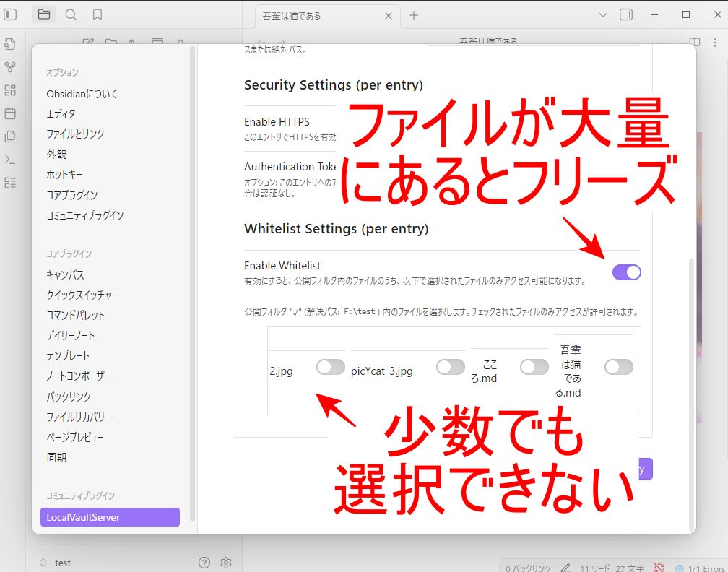The image size is (728, 572).
Task: Open the bookmarks icon in sidebar header
Action: [97, 15]
